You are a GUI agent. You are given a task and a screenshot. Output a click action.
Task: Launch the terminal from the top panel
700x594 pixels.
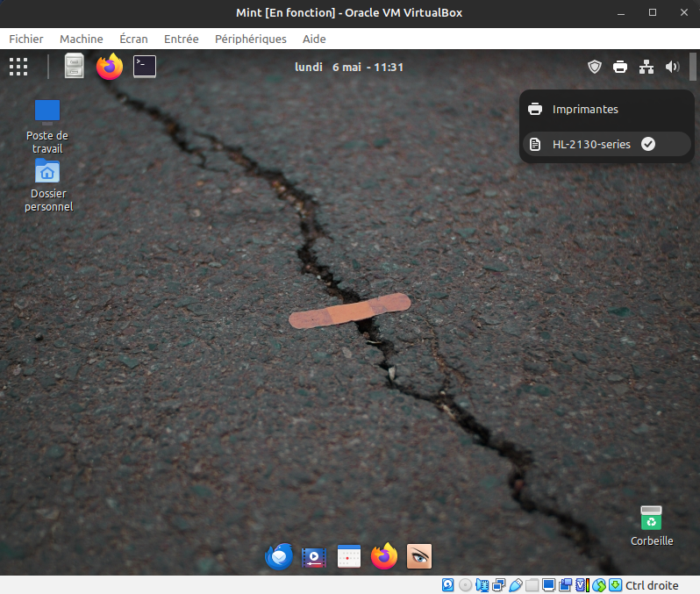point(145,67)
